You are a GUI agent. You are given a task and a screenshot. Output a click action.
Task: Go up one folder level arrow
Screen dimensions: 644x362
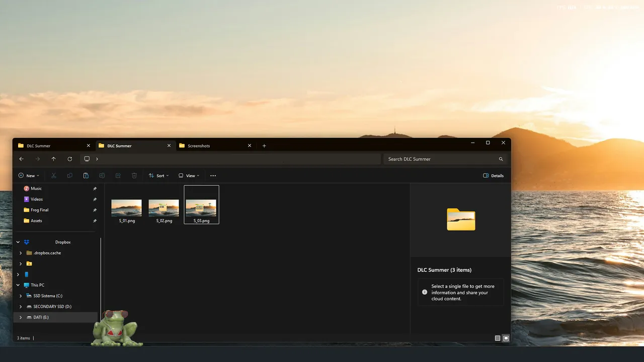[x=54, y=159]
